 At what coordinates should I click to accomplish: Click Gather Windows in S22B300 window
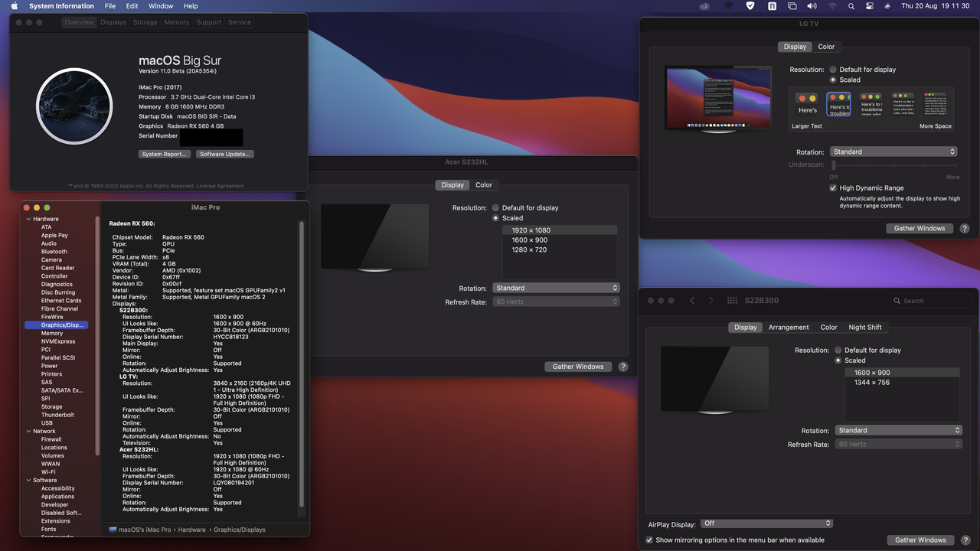click(x=920, y=540)
